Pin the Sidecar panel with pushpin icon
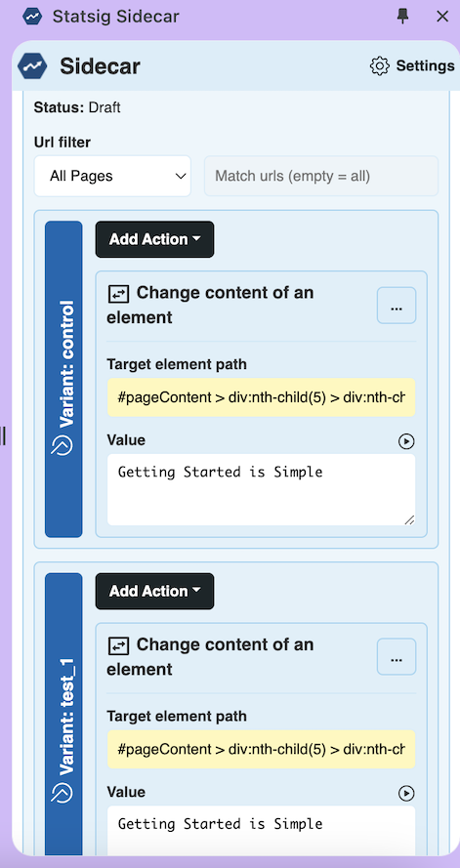Viewport: 460px width, 868px height. (x=403, y=17)
